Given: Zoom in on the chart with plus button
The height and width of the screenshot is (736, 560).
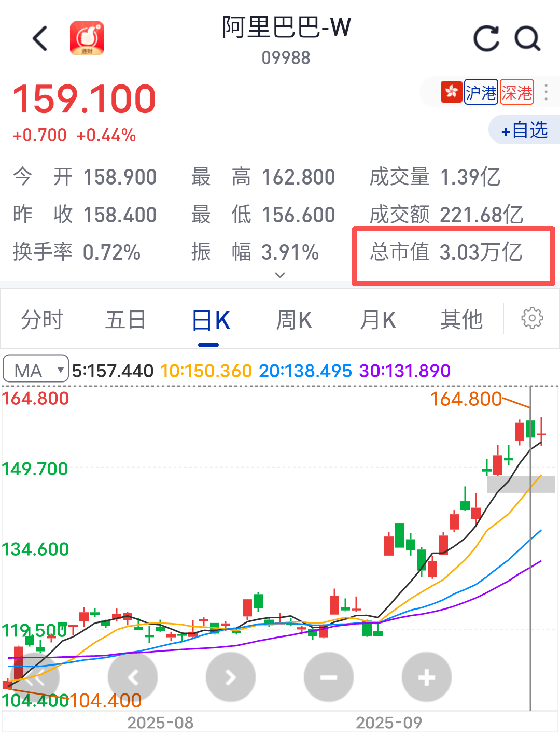Looking at the screenshot, I should pyautogui.click(x=426, y=676).
